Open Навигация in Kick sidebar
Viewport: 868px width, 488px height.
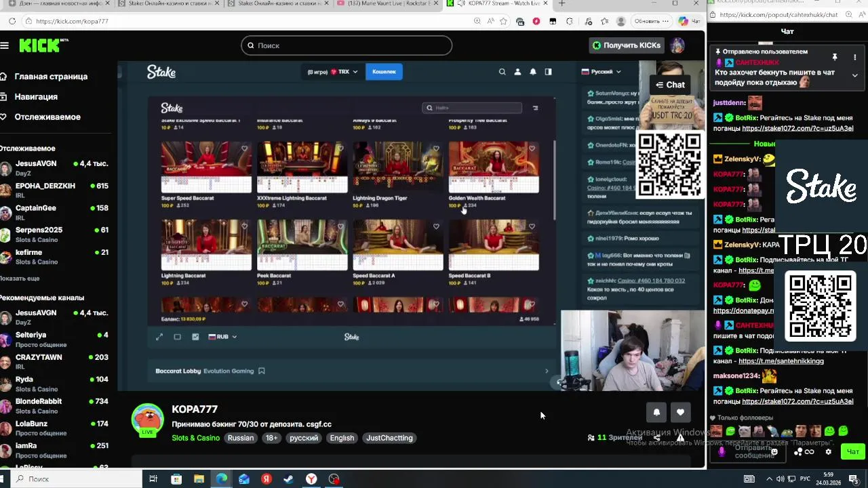(x=30, y=97)
